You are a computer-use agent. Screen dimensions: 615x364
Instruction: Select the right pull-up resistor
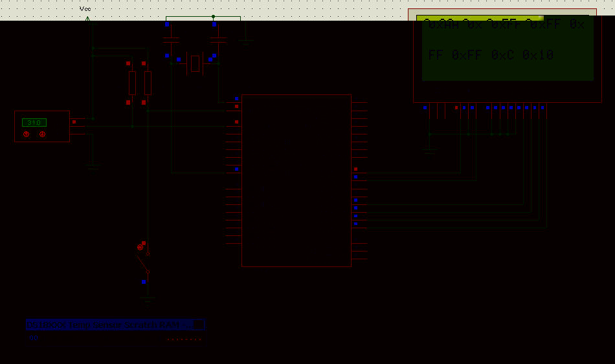tap(148, 83)
